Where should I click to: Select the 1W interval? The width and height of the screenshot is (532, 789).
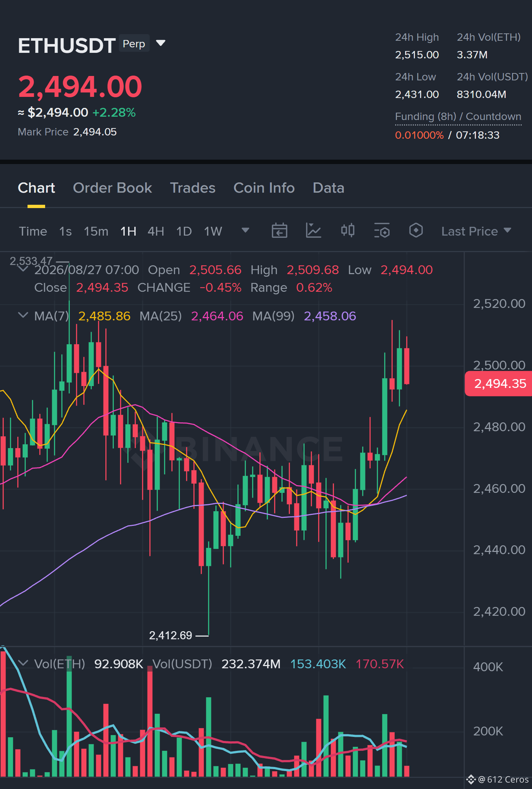(x=213, y=231)
